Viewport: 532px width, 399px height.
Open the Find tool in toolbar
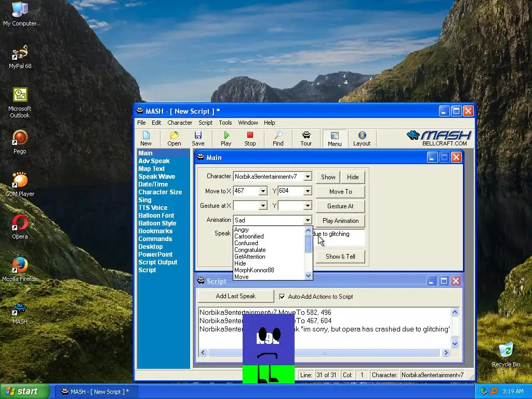[278, 138]
